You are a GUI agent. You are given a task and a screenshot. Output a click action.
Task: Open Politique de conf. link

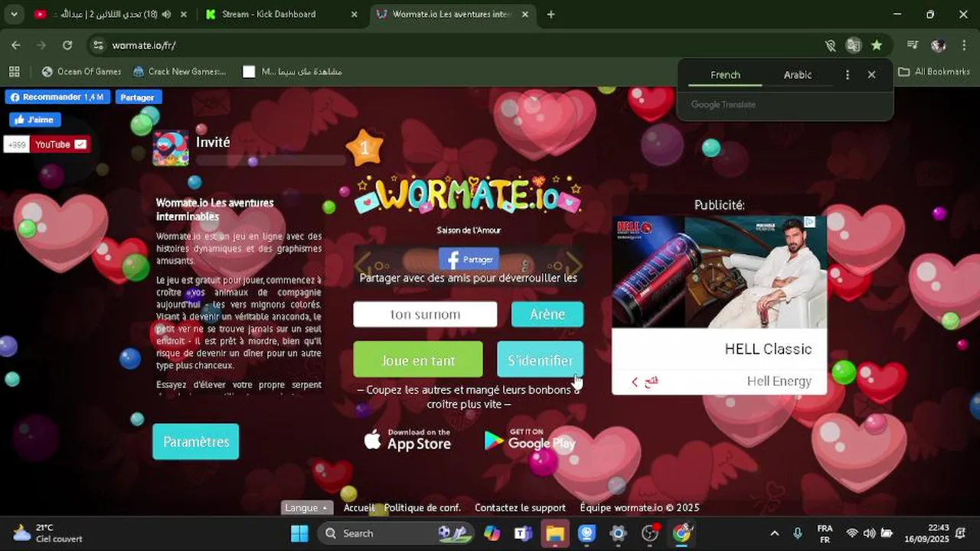pos(423,507)
